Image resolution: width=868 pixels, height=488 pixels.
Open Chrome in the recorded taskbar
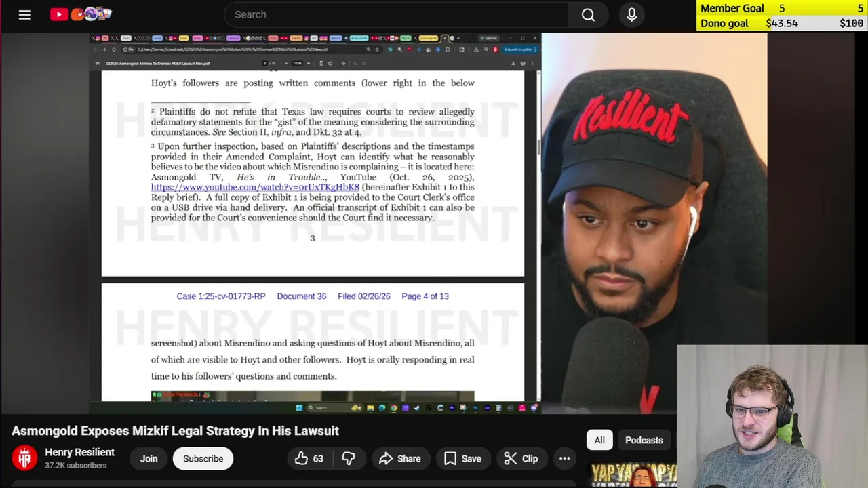[394, 408]
